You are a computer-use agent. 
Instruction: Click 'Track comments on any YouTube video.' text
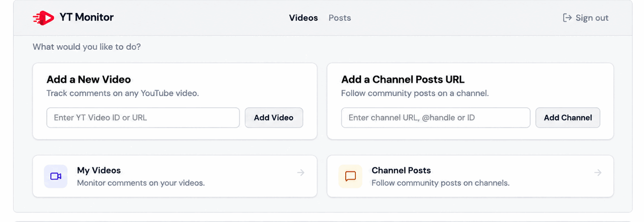[123, 93]
